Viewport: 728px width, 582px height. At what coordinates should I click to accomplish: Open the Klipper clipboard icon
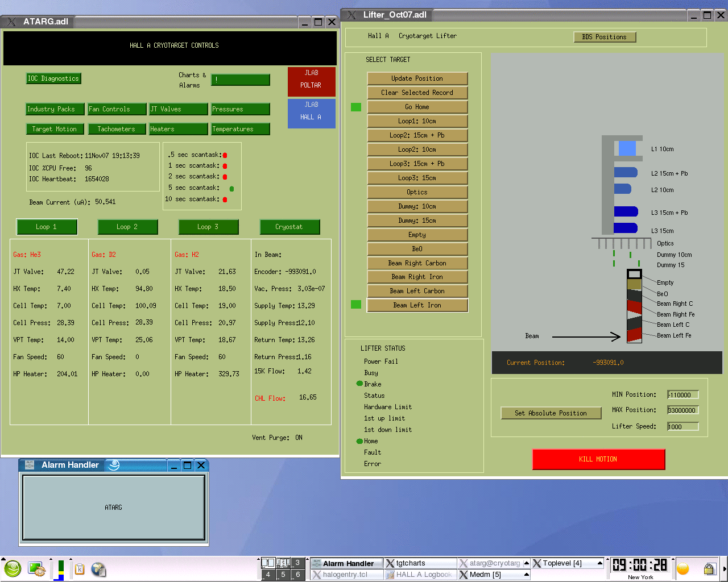(x=80, y=569)
